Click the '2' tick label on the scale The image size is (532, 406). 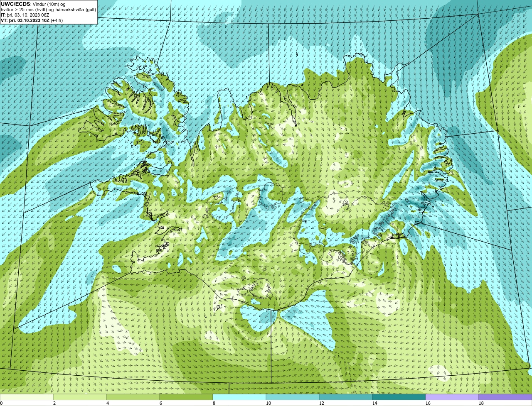click(54, 403)
